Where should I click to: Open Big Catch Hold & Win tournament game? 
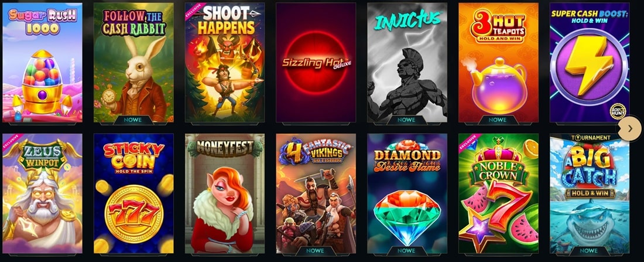tap(590, 193)
